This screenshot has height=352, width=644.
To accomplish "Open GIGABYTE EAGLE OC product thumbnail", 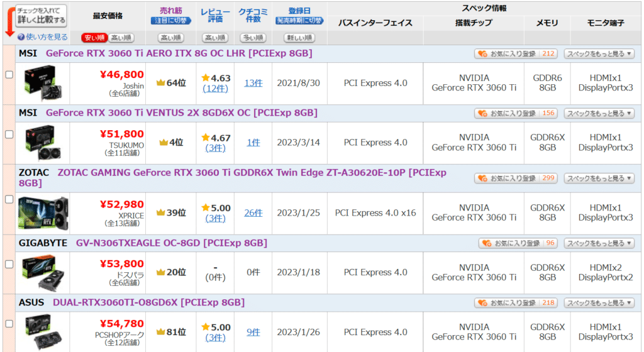I will click(x=43, y=272).
